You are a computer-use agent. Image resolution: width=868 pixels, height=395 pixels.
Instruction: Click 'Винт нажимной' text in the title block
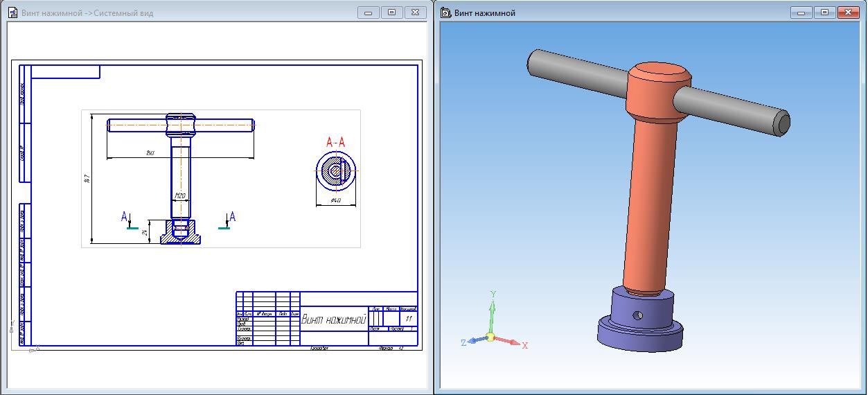pos(333,319)
